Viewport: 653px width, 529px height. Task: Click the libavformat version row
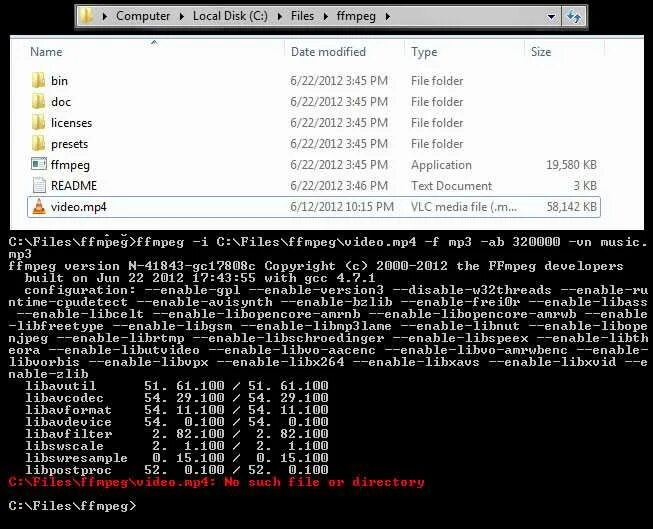[x=177, y=410]
